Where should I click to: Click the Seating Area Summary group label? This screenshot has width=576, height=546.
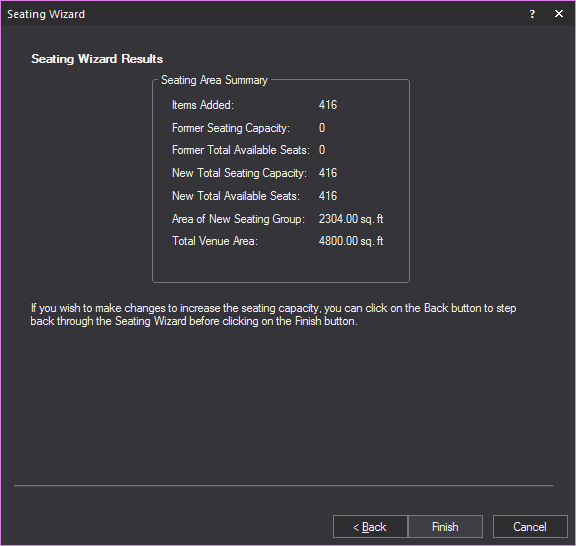click(x=214, y=80)
